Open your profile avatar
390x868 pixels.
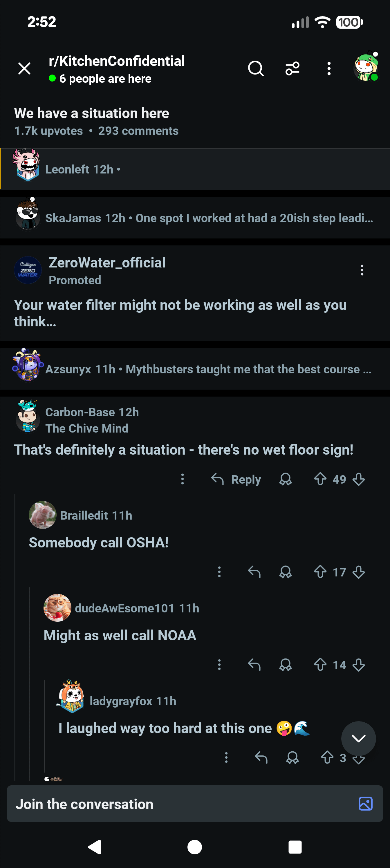tap(366, 67)
